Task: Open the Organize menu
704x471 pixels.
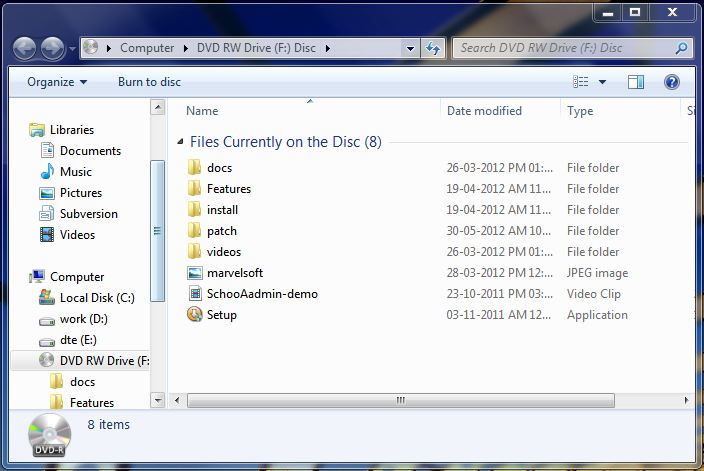Action: click(x=57, y=82)
